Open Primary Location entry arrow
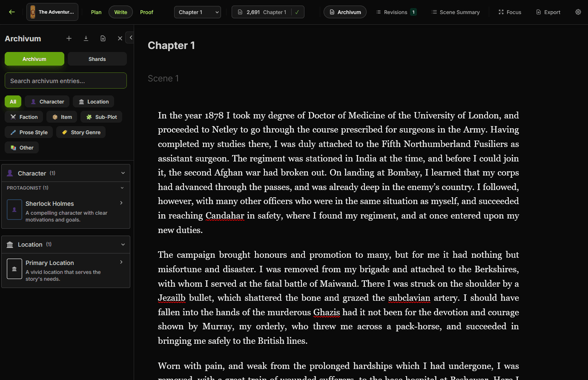588x380 pixels. (121, 262)
